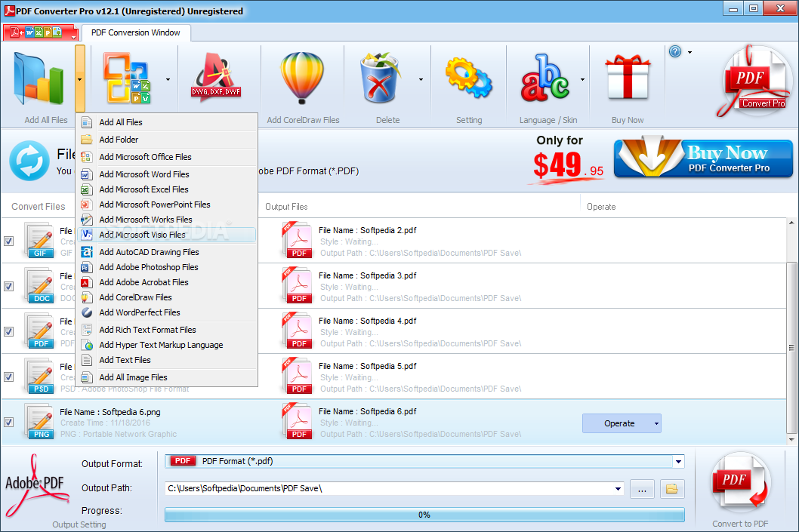Click the Delete recycle bin icon
This screenshot has height=532, width=799.
380,78
